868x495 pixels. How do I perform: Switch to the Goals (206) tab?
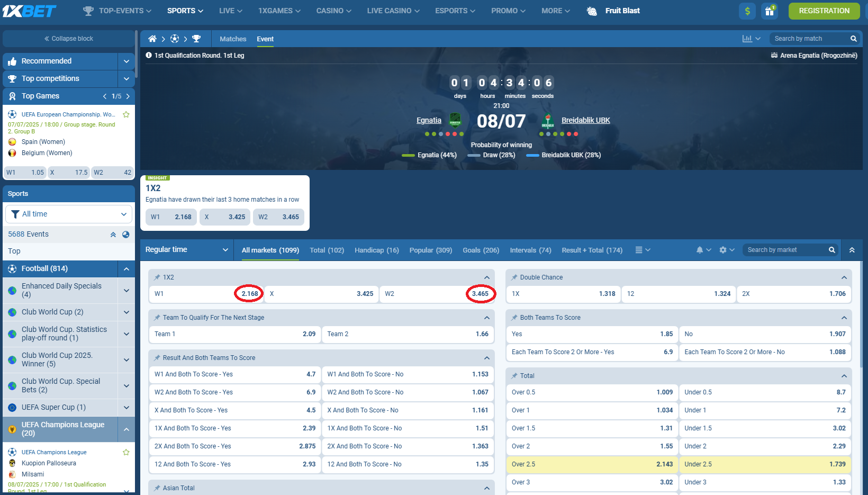[x=481, y=250]
